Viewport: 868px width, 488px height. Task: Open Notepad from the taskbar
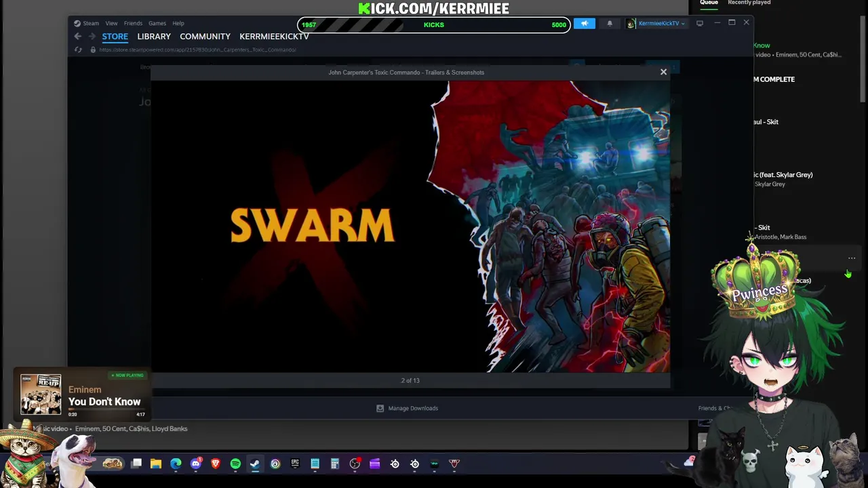(315, 464)
